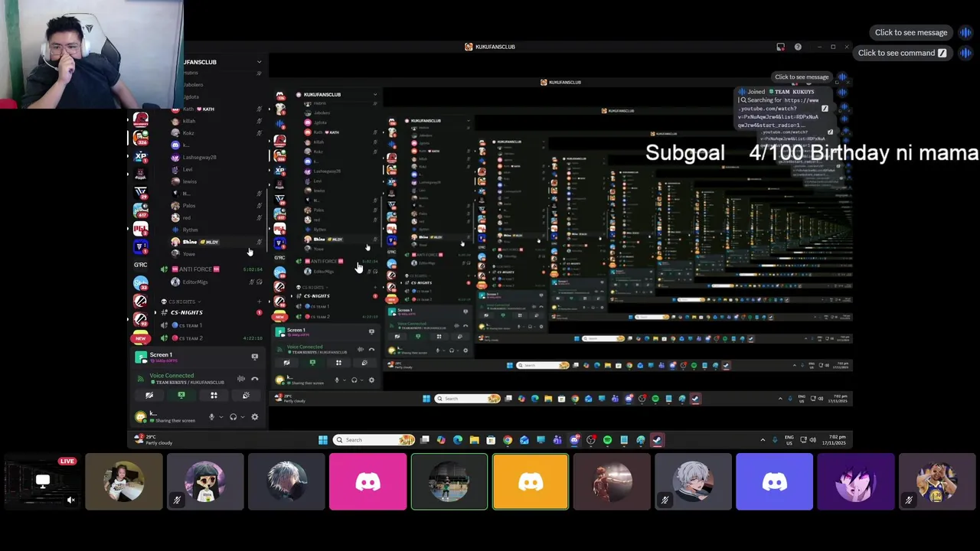The width and height of the screenshot is (980, 551).
Task: Select the yellow Discord avatar participant tile
Action: click(x=530, y=482)
